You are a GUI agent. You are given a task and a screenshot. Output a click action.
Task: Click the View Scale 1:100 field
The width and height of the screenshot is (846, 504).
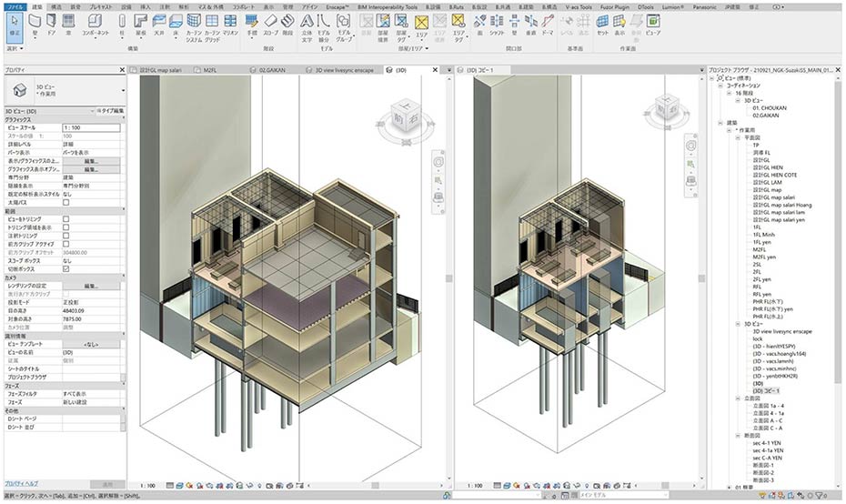coord(91,127)
